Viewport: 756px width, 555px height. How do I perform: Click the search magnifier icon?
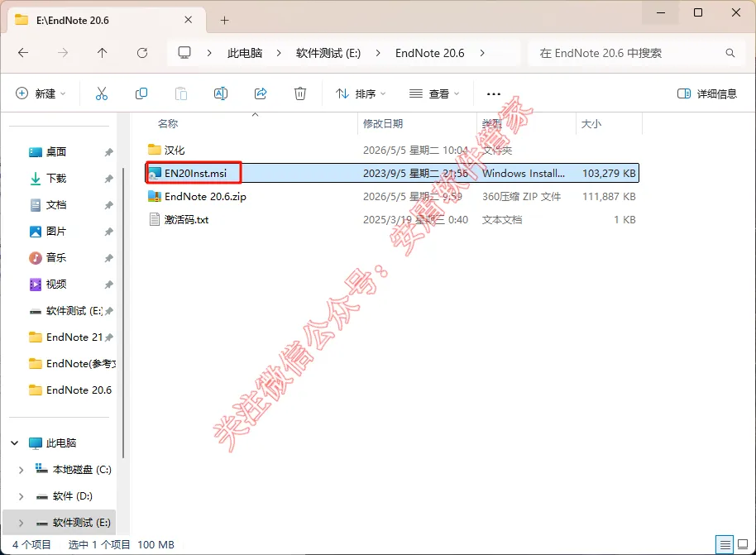click(x=730, y=53)
